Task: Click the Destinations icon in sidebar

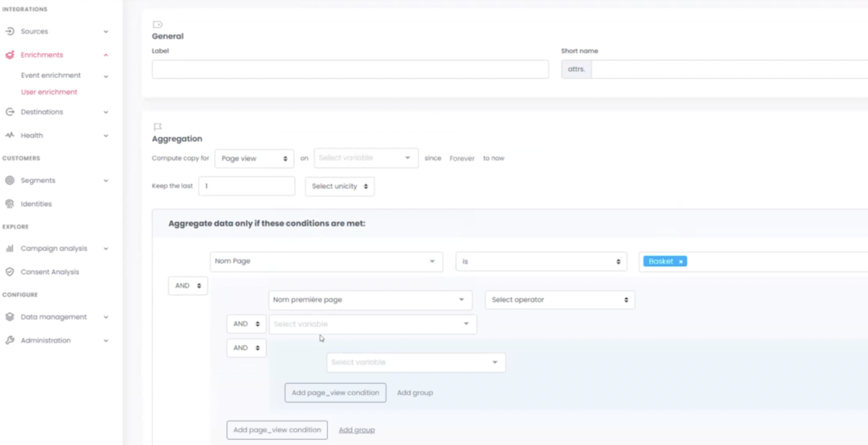Action: coord(10,112)
